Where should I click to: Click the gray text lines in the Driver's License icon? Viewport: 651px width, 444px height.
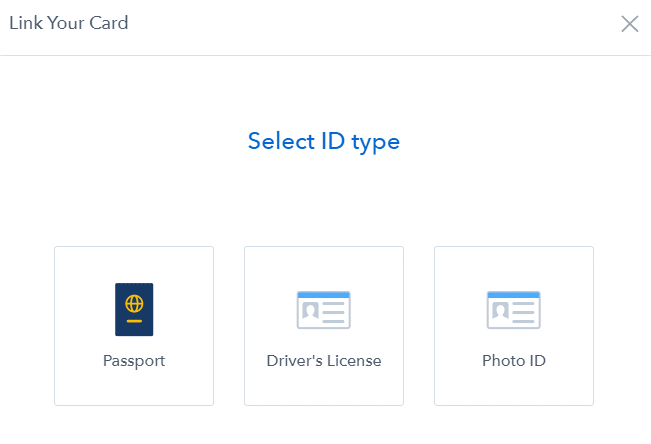334,312
